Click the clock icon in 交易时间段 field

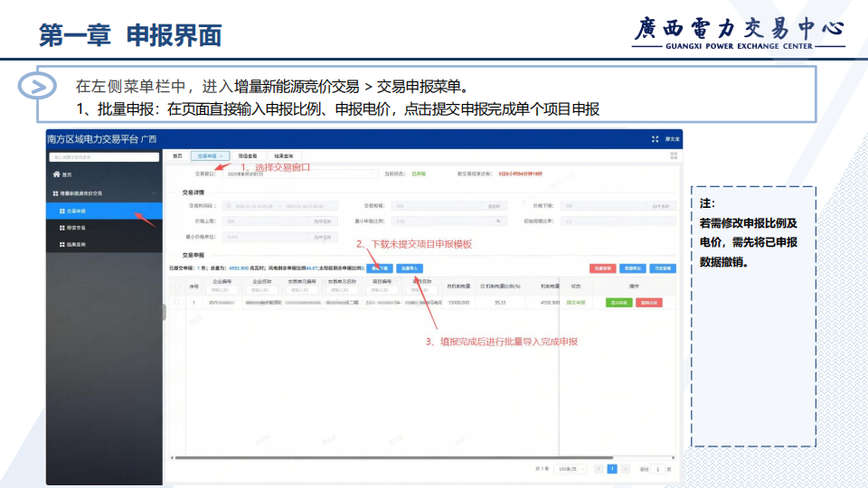pos(229,206)
